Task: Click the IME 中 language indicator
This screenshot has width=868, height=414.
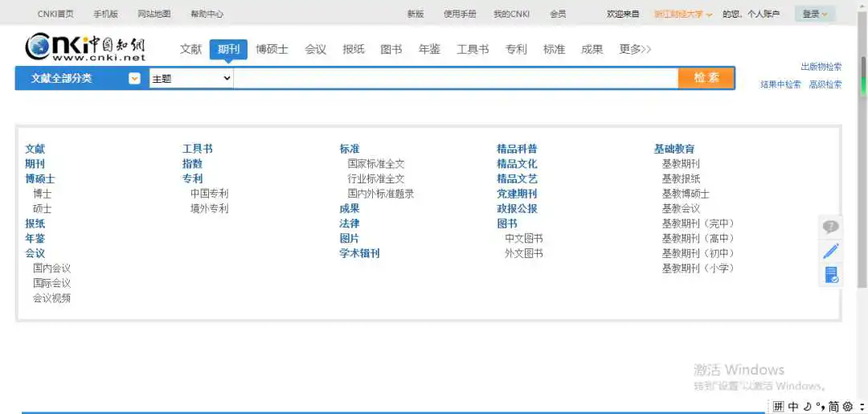Action: point(793,407)
